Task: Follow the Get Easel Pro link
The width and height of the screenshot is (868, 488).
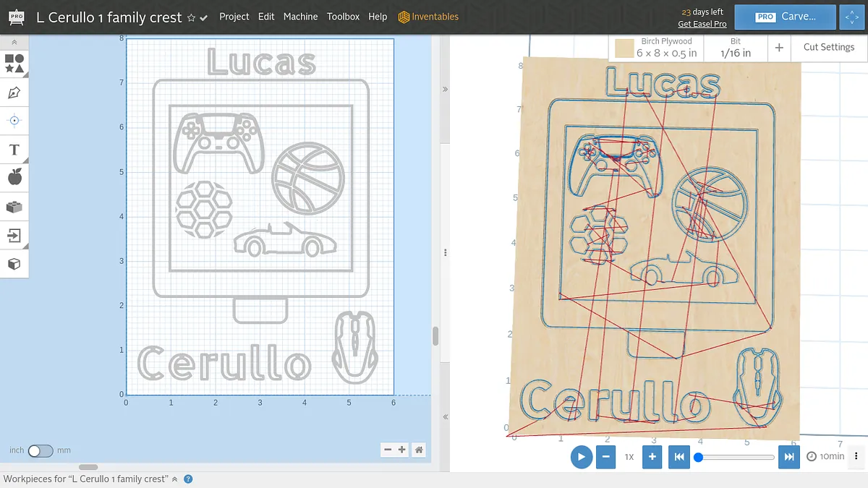Action: (x=702, y=24)
